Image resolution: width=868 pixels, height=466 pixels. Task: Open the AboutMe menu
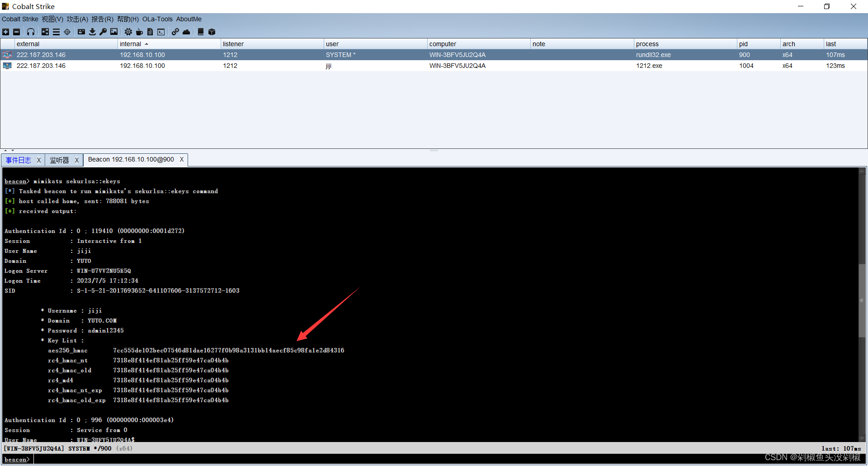[x=189, y=19]
